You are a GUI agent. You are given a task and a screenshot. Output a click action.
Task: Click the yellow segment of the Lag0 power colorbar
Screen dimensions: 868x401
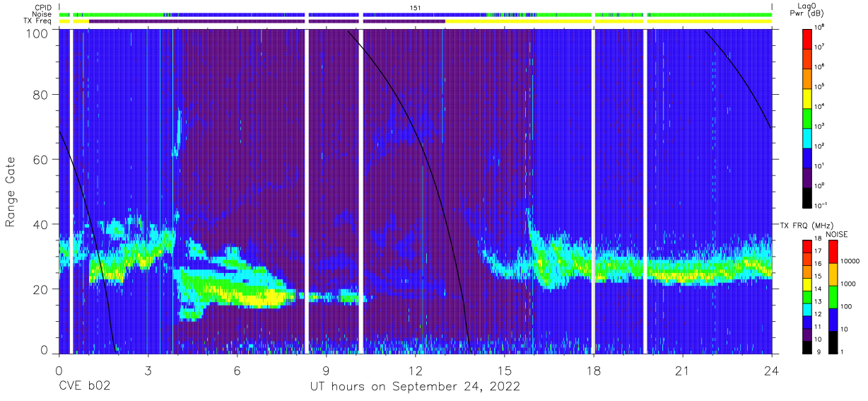click(x=807, y=97)
